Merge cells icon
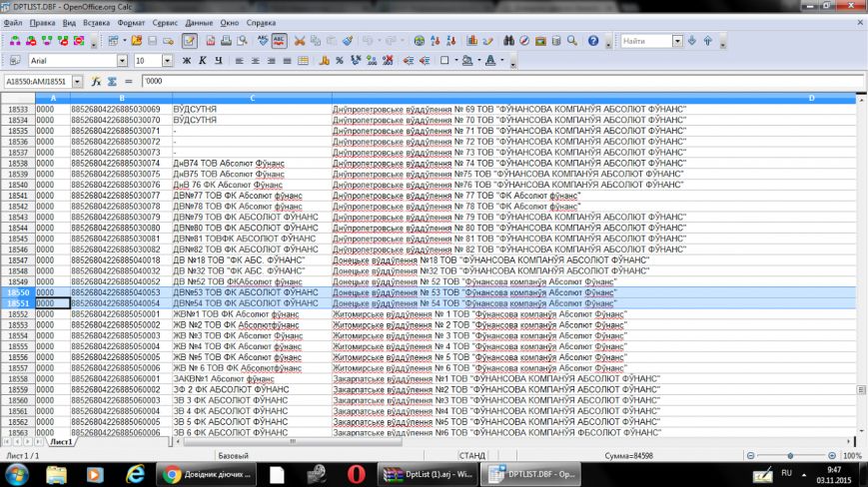 [303, 61]
